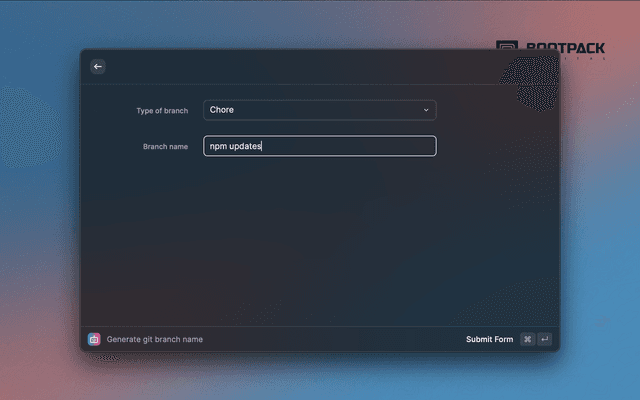Click the extension icon in the bottom bar
This screenshot has height=400, width=640.
pos(94,339)
